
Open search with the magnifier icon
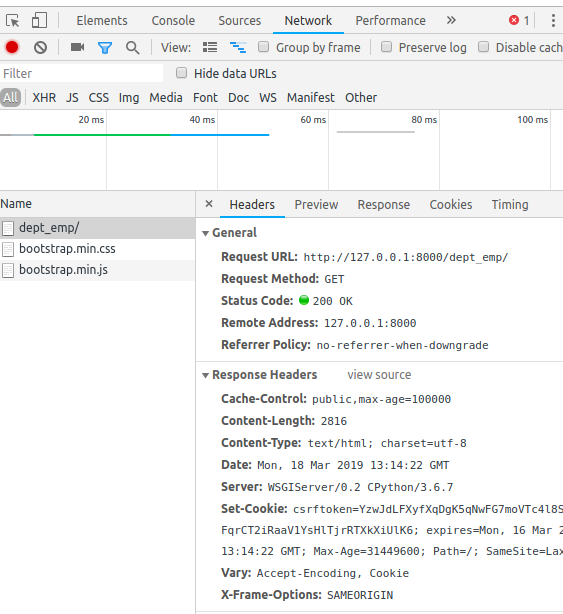tap(132, 48)
